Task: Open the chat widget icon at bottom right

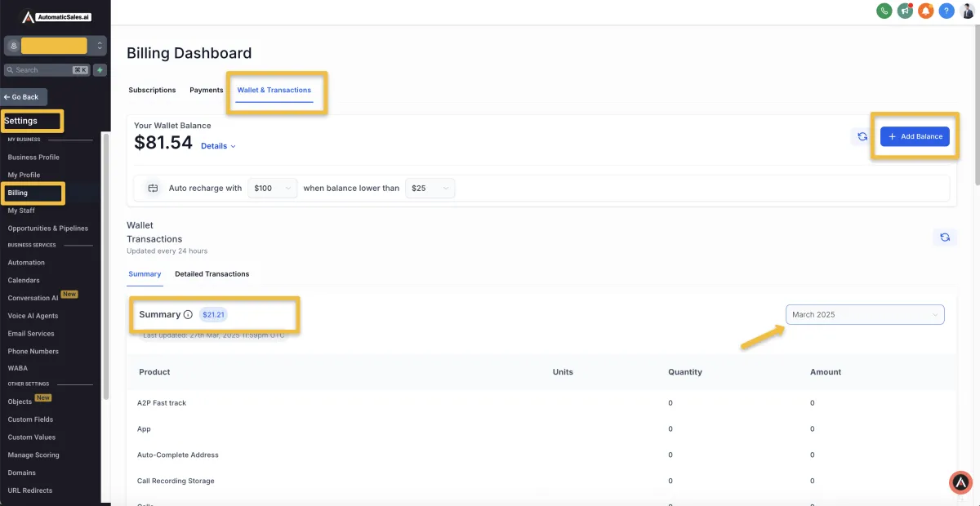Action: (961, 482)
